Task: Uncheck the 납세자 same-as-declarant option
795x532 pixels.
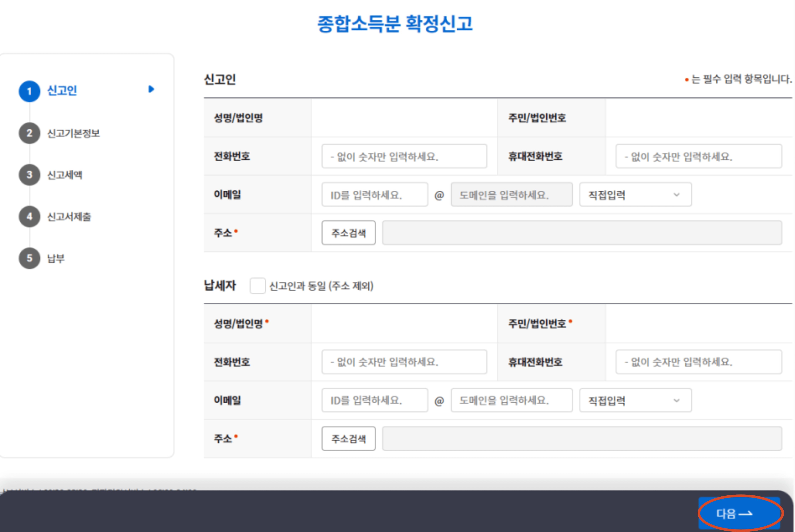Action: pyautogui.click(x=257, y=286)
